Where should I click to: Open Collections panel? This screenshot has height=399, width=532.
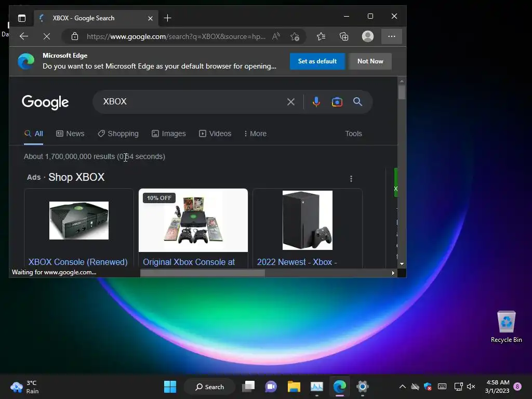tap(344, 36)
